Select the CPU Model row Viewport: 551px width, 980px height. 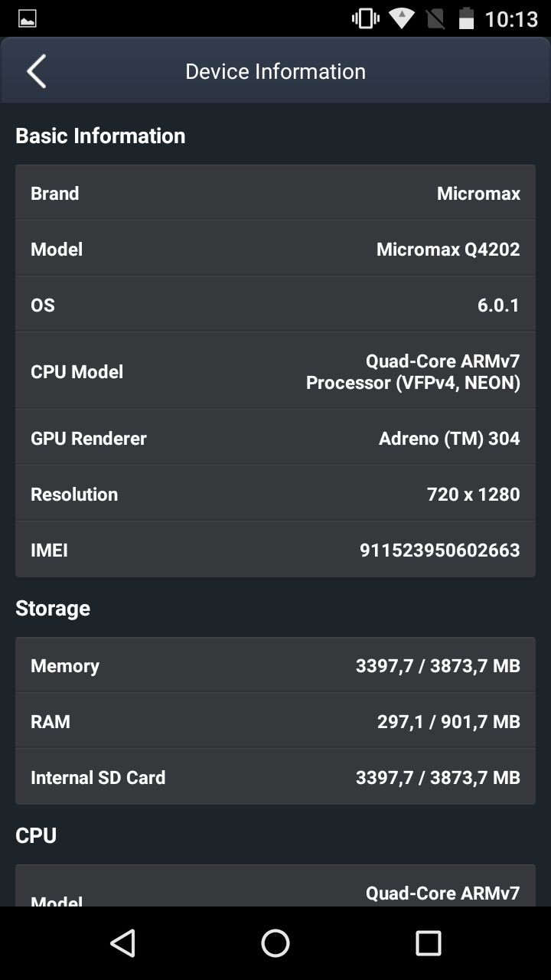275,371
